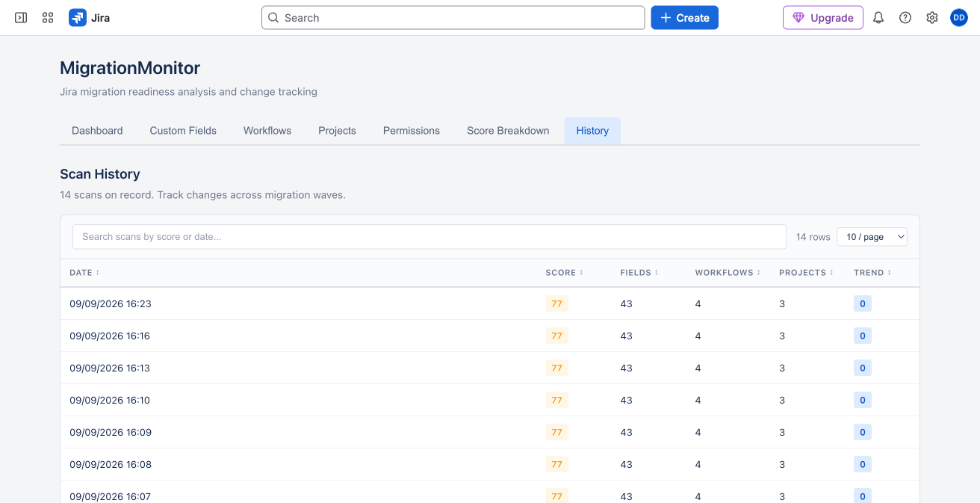Sort by the DATE column arrows
Viewport: 980px width, 503px height.
click(x=97, y=273)
